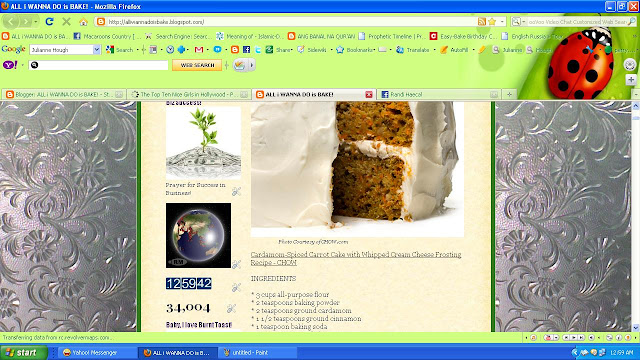This screenshot has width=640, height=360.
Task: Switch to the Blogger: ALL i WANNA DO tab
Action: (64, 94)
